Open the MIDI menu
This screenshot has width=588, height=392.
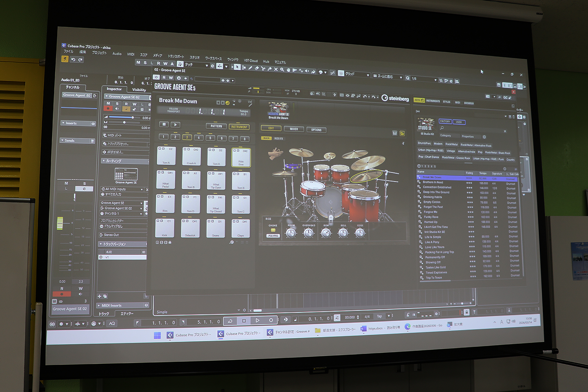coord(131,54)
